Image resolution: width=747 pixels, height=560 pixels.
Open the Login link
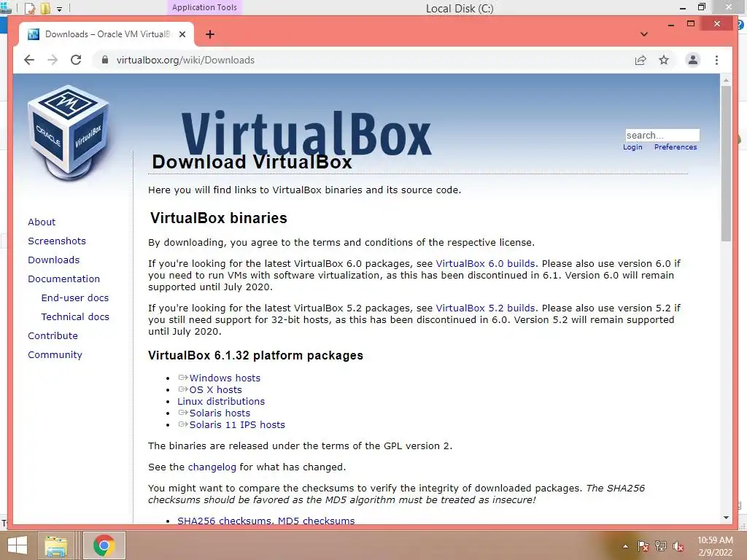pyautogui.click(x=632, y=147)
